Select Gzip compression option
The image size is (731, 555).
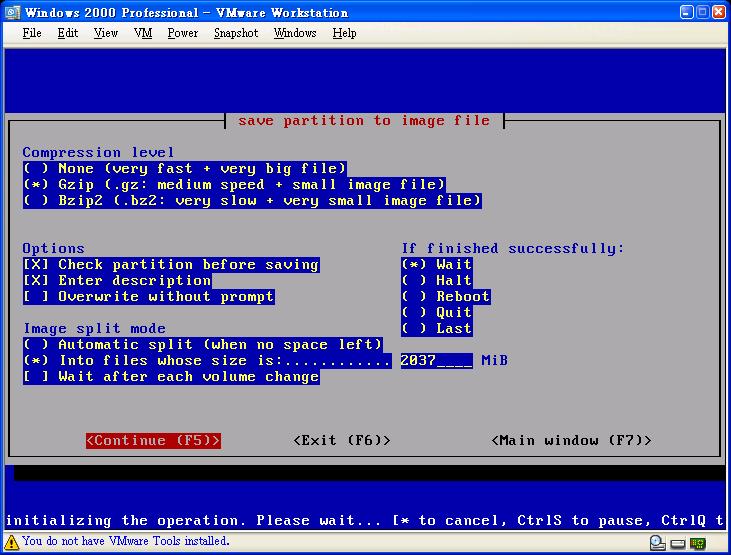click(234, 185)
